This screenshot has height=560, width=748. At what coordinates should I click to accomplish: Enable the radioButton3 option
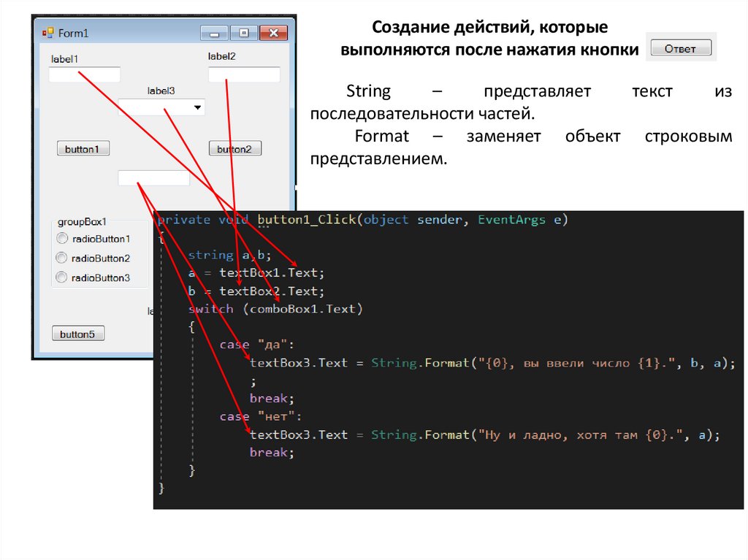pyautogui.click(x=62, y=277)
